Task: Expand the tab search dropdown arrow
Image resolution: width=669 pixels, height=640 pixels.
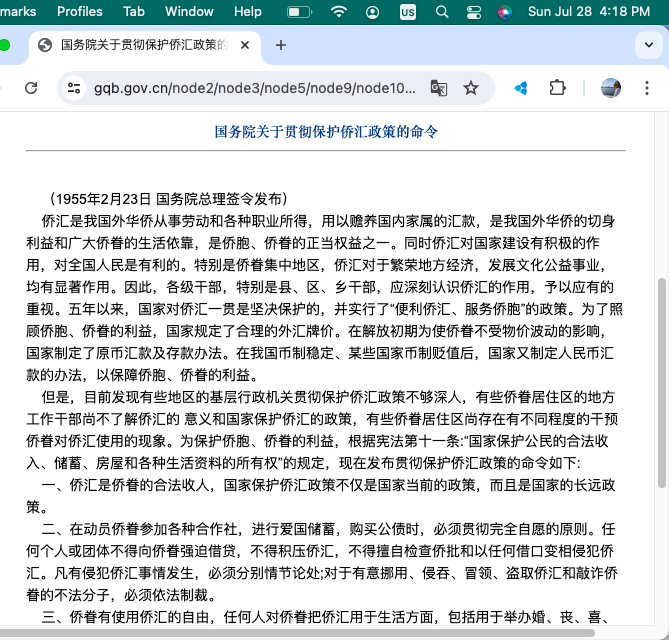Action: 647,45
